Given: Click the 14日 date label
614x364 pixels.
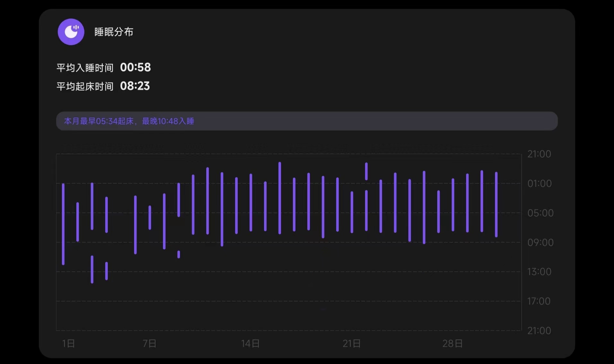Looking at the screenshot, I should click(250, 344).
